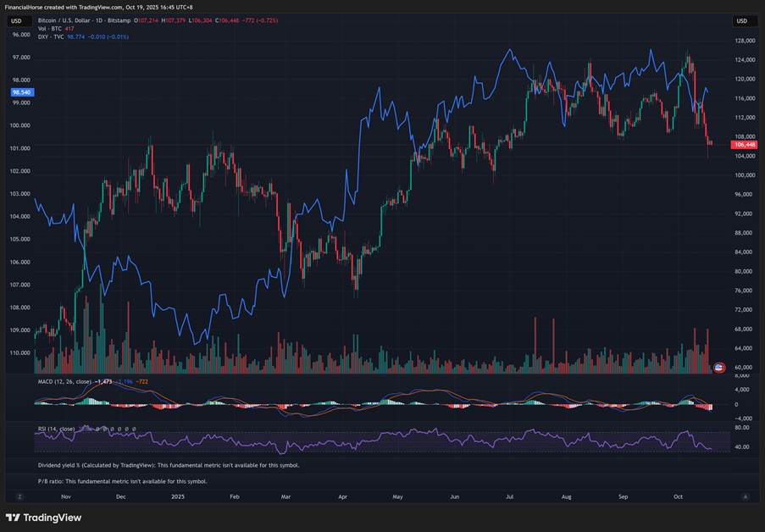Click the MACD (12, 26, close) indicator label
Screen dimensions: 765x532
[65, 382]
